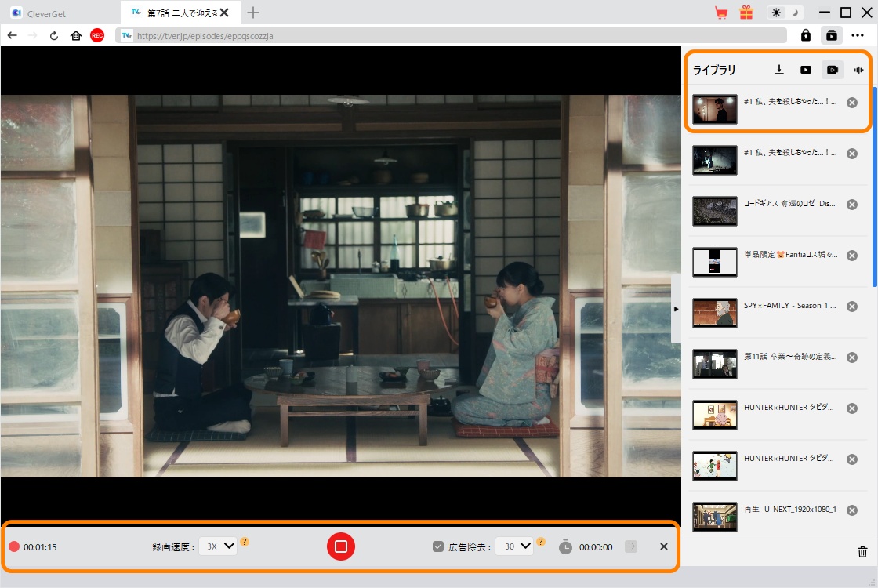Screen dimensions: 878x588
Task: Switch light/dark theme toggle
Action: click(x=785, y=13)
